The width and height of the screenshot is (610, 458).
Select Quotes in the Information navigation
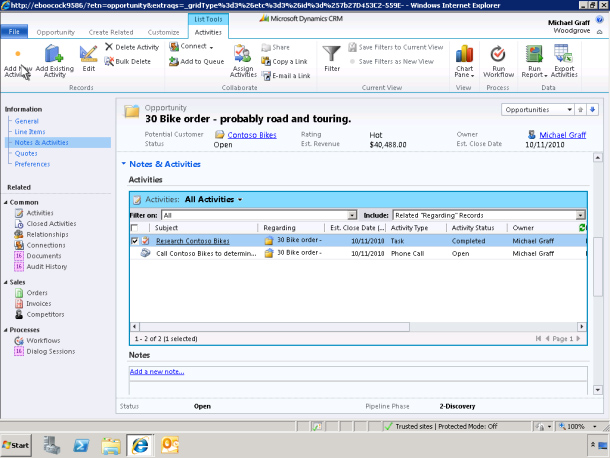(x=26, y=153)
